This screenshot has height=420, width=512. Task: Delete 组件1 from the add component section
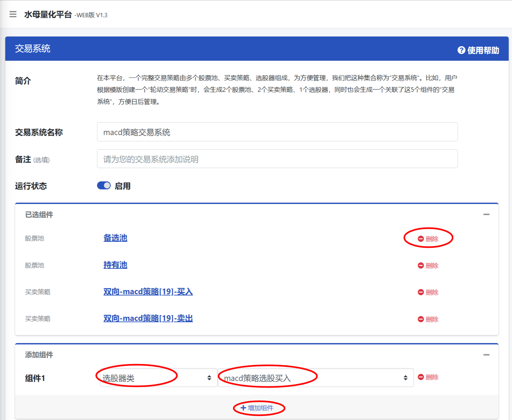pyautogui.click(x=428, y=377)
